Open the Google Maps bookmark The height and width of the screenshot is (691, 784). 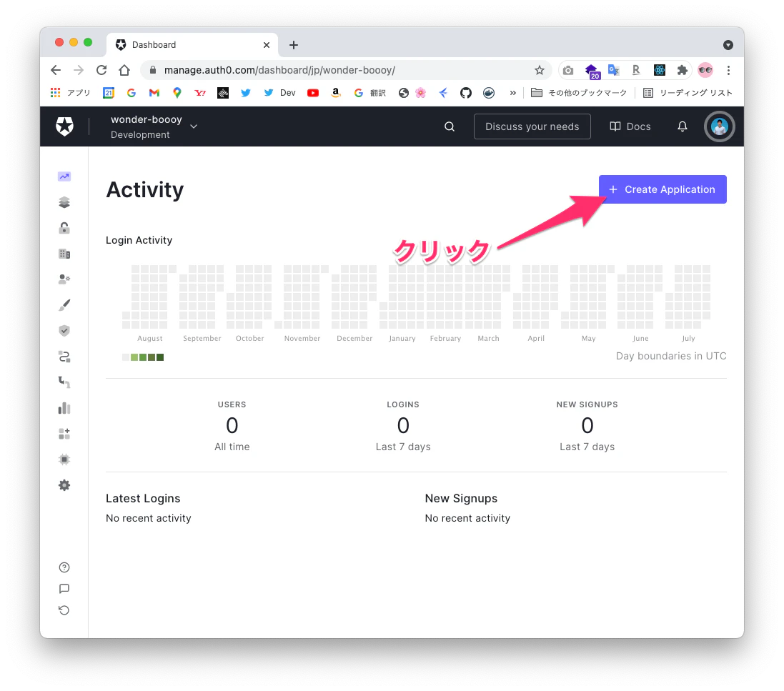pyautogui.click(x=177, y=93)
